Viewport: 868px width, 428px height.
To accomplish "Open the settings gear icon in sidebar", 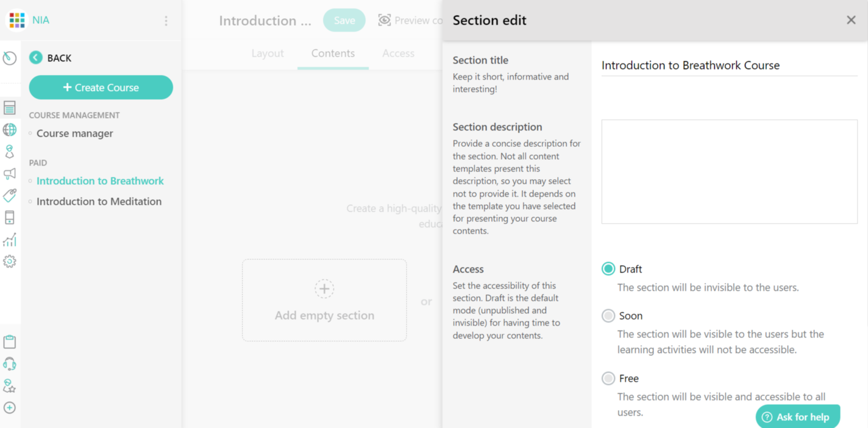I will click(10, 262).
